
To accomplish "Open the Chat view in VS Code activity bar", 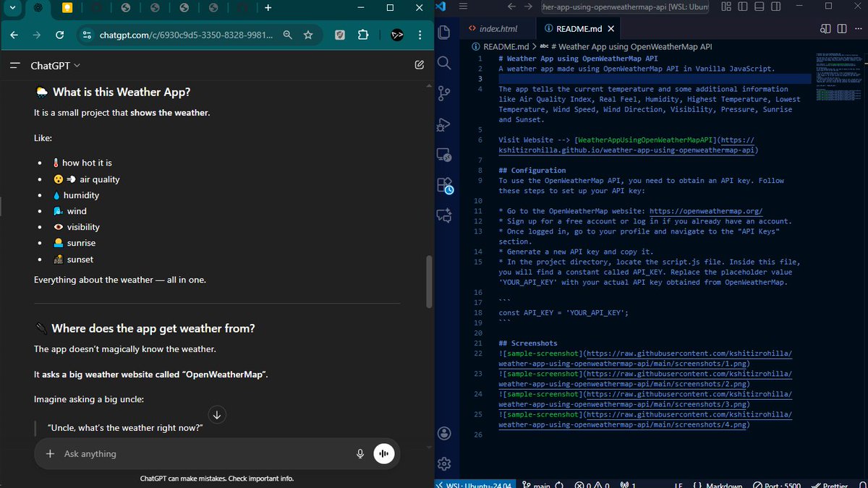I will 444,215.
